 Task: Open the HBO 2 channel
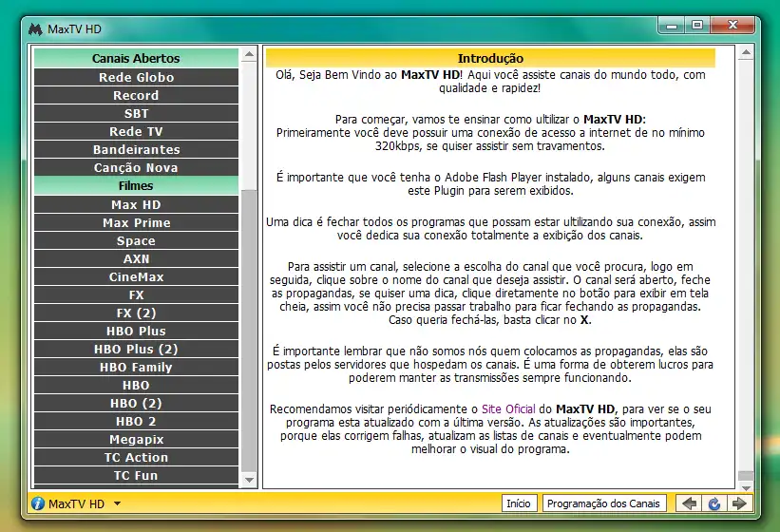pos(136,421)
